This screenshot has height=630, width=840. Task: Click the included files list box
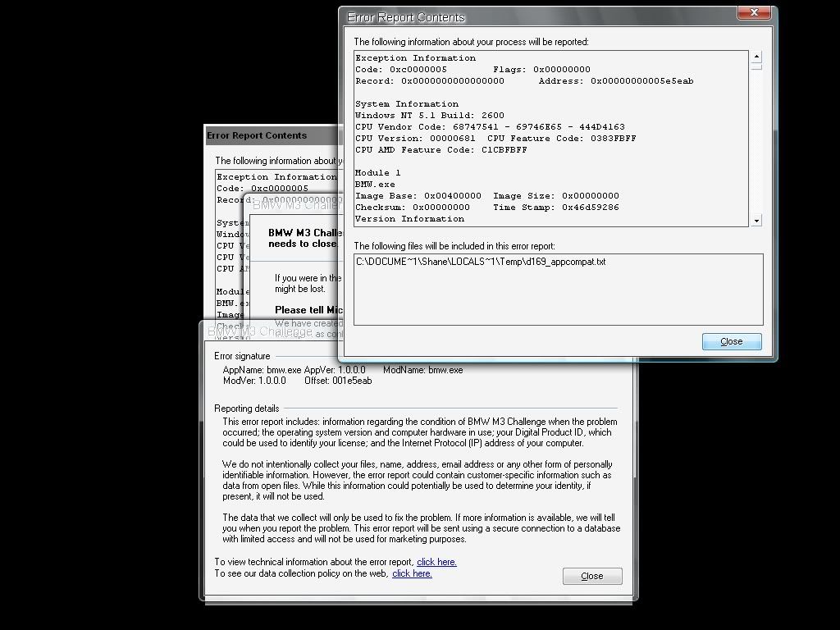point(558,290)
